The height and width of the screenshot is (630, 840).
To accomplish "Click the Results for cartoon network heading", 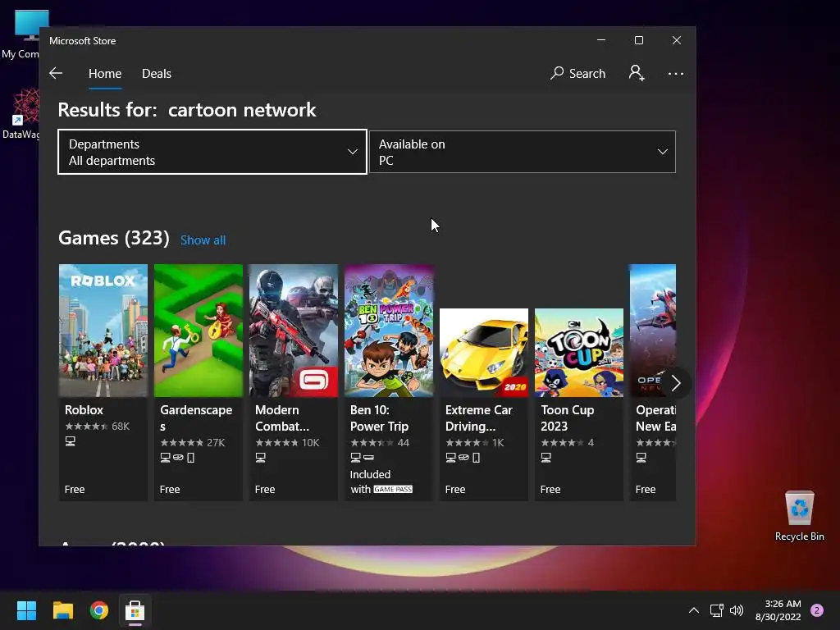I will 187,110.
